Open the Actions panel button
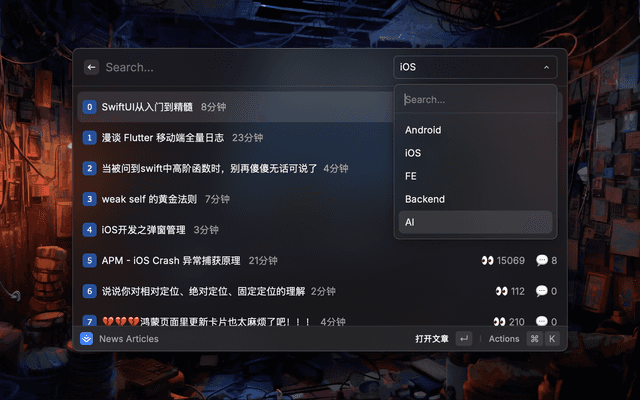640x400 pixels. pos(504,339)
